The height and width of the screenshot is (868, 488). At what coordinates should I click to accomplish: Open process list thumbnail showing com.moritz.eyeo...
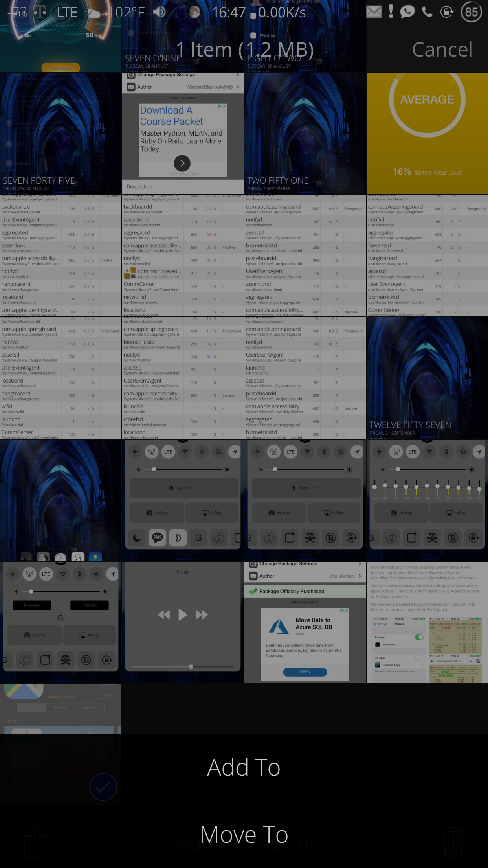[x=183, y=256]
